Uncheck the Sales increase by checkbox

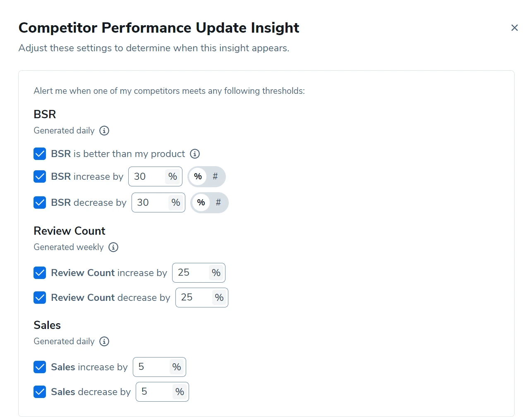coord(40,367)
